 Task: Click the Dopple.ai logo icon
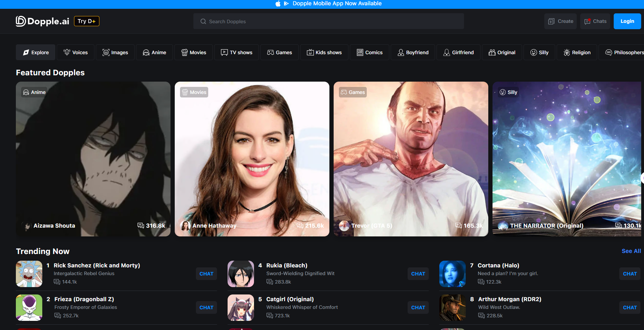click(x=21, y=21)
